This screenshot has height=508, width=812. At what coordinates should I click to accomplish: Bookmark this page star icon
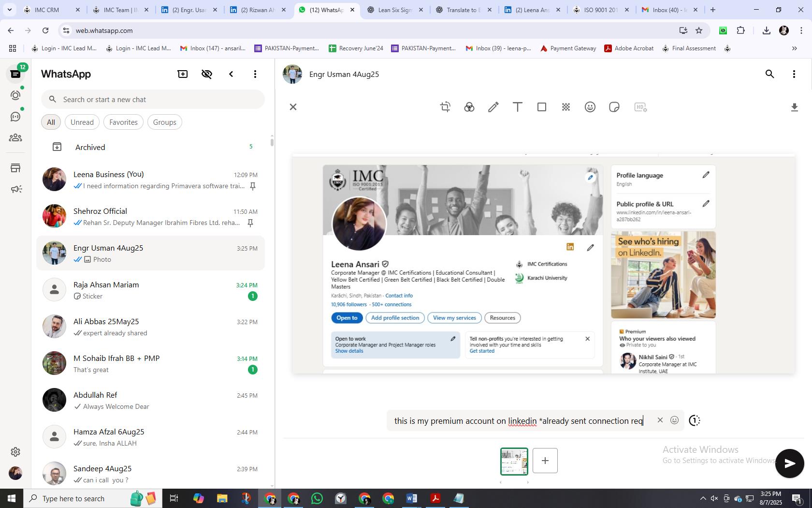tap(699, 30)
